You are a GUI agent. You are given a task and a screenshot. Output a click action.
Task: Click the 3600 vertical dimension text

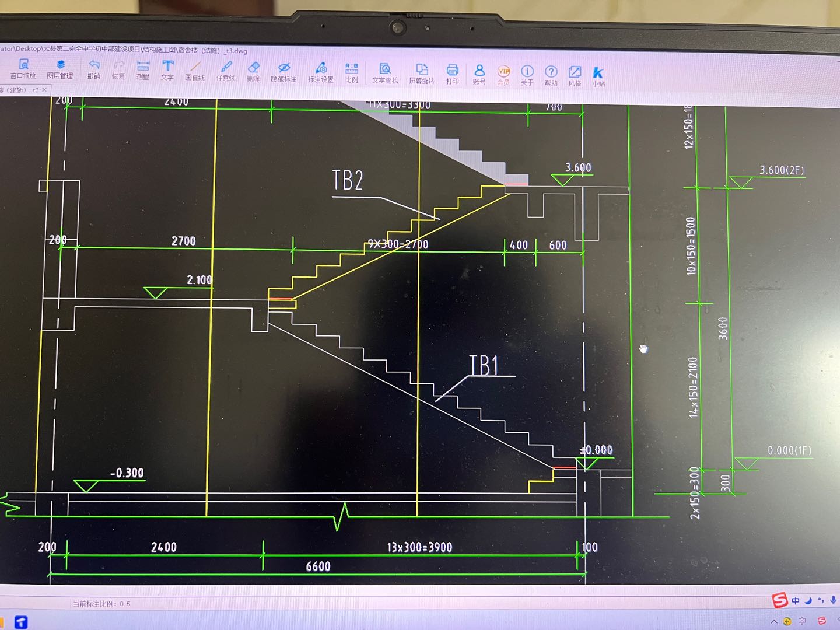[723, 328]
